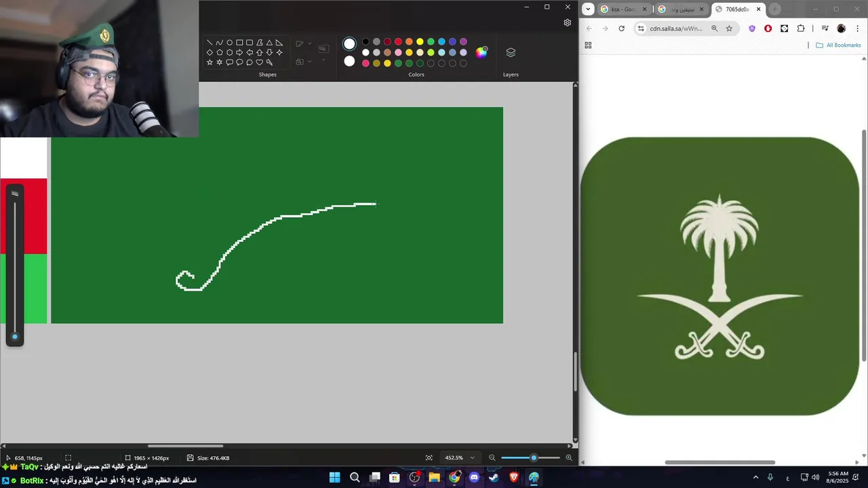Open Steam from the taskbar
Screen dimensions: 868x488
494,478
